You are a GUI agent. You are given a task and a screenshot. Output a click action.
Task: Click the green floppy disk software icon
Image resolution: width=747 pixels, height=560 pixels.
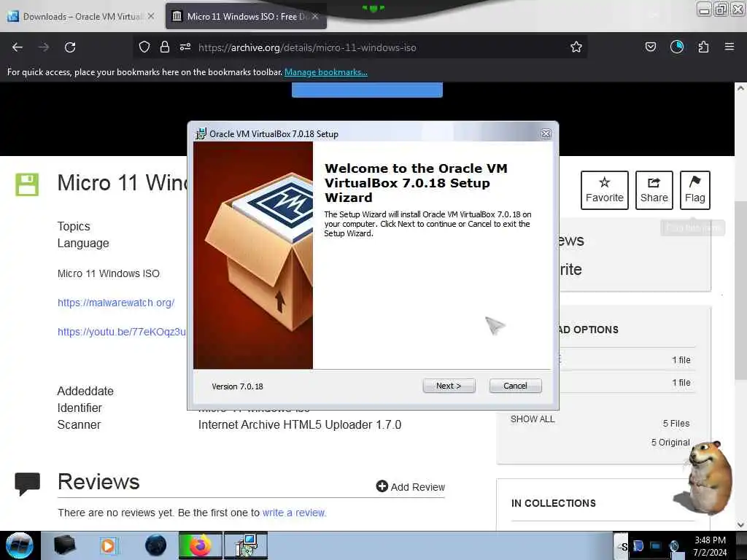coord(27,184)
